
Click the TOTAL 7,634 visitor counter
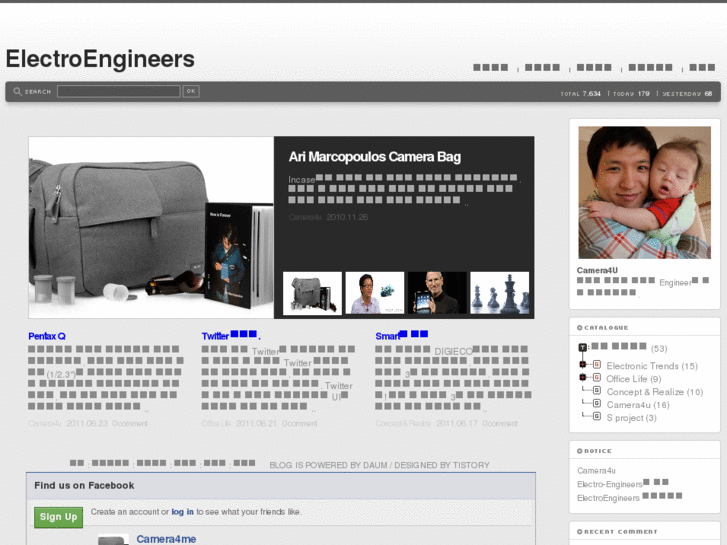(x=580, y=94)
